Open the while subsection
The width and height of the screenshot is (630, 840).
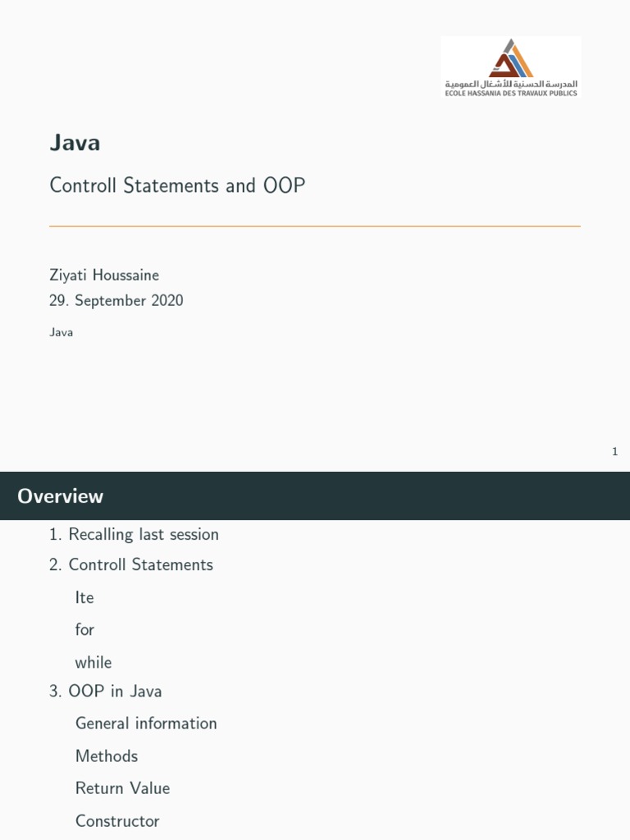click(x=94, y=662)
